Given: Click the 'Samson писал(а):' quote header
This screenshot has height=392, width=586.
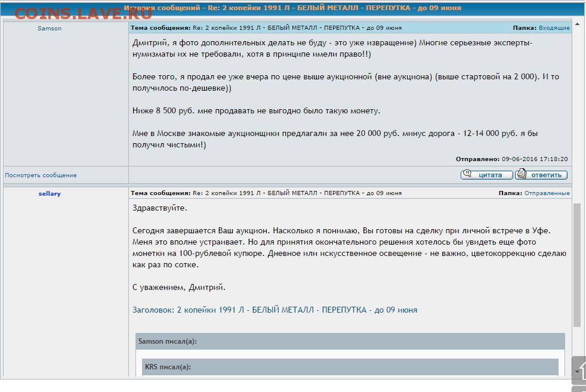Looking at the screenshot, I should coord(350,341).
